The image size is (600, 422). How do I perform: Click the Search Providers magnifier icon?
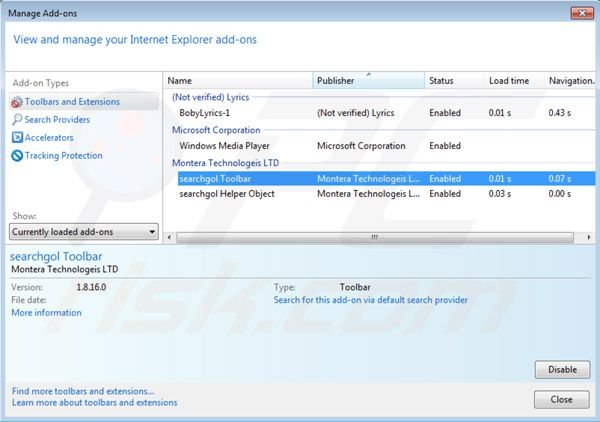tap(17, 120)
